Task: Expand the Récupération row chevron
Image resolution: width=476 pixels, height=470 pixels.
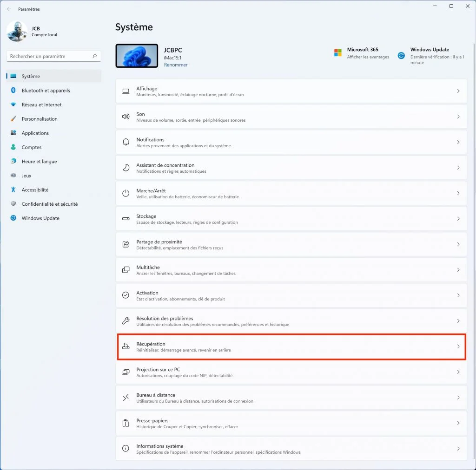Action: [458, 346]
